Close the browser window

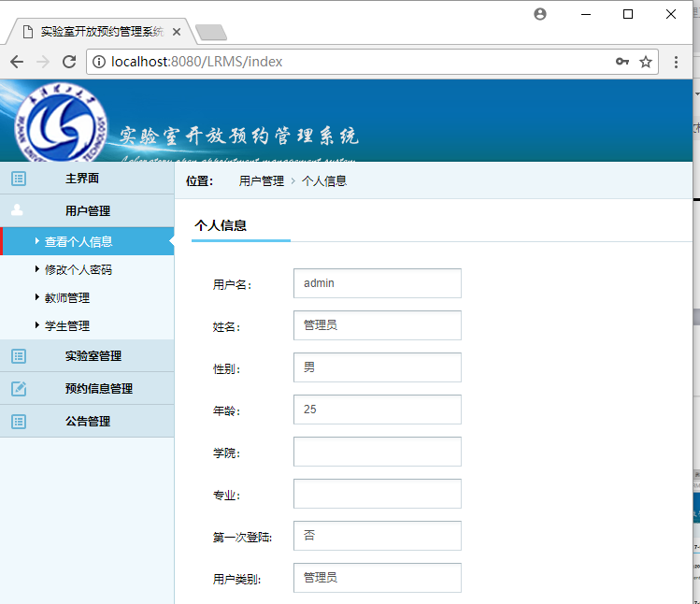pyautogui.click(x=670, y=14)
